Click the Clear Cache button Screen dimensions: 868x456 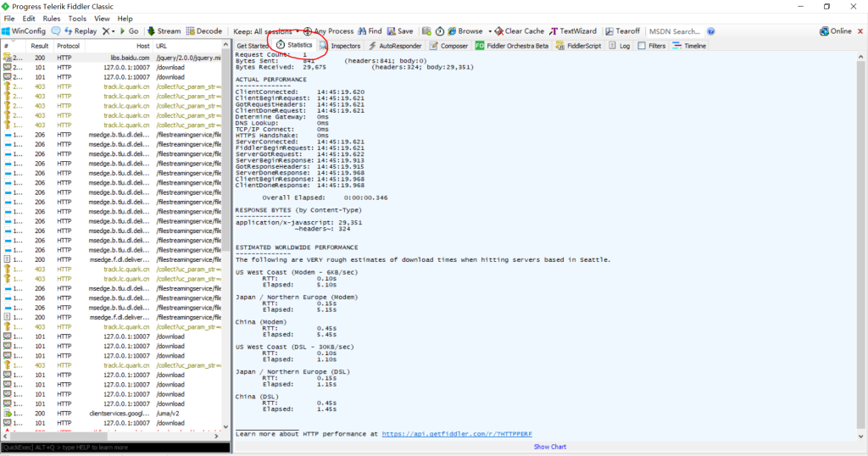[x=519, y=31]
